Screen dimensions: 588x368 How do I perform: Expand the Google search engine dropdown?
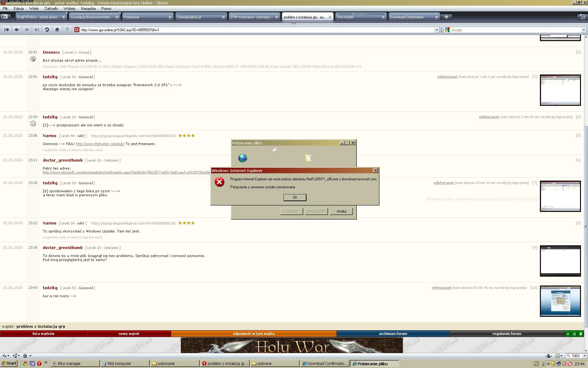(x=583, y=30)
